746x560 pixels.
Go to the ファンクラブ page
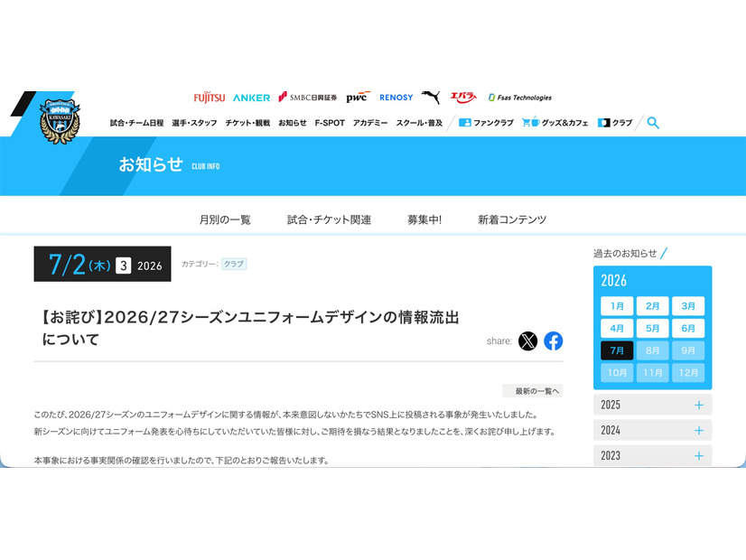click(486, 123)
